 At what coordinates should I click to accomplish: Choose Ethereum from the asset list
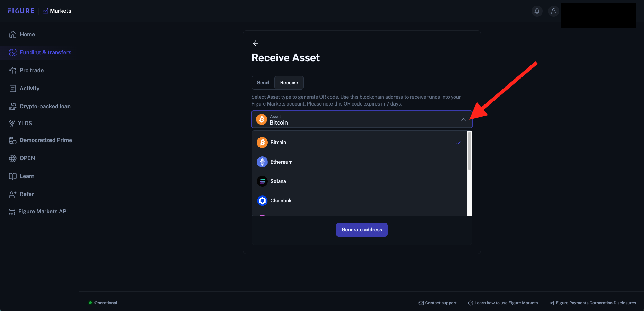pyautogui.click(x=359, y=162)
